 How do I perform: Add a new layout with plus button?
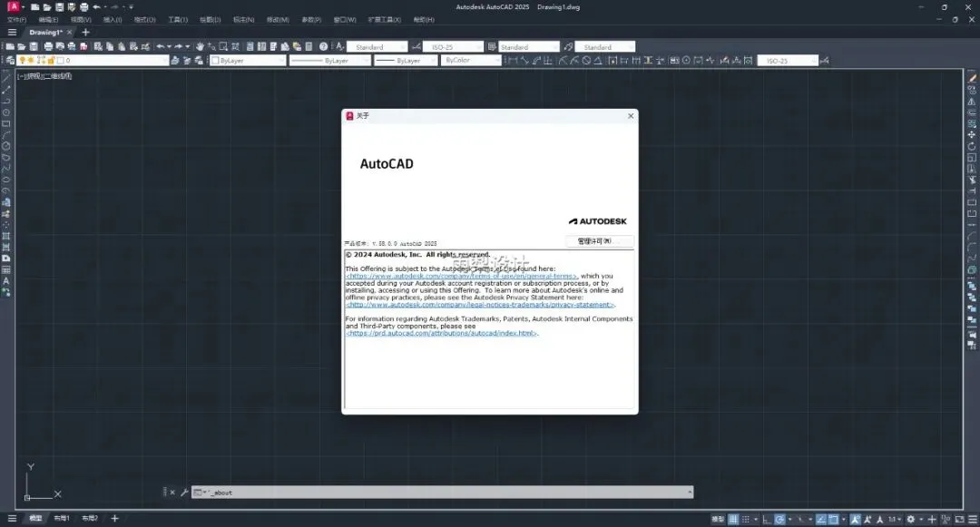pos(114,518)
